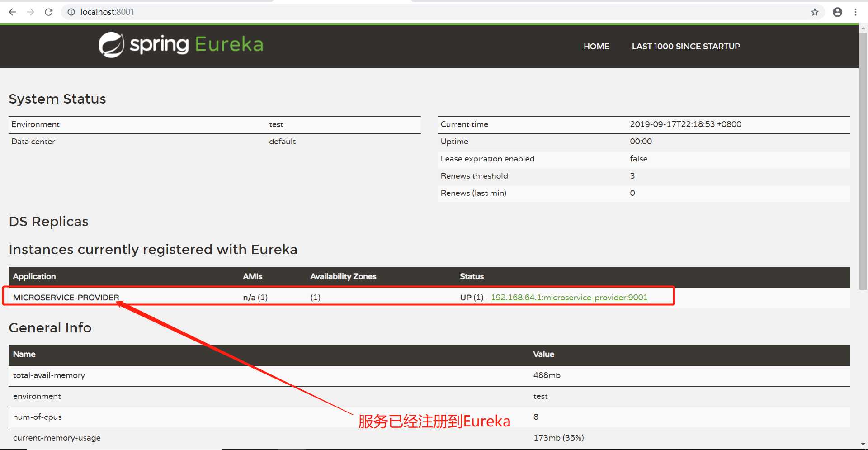Click the scrollbar down arrow
This screenshot has width=868, height=450.
pos(863,445)
